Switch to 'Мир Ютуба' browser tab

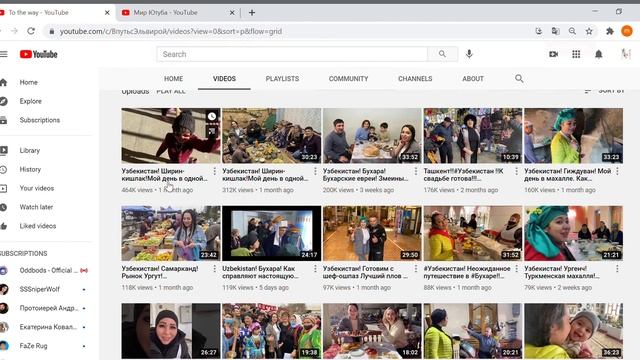coord(178,13)
